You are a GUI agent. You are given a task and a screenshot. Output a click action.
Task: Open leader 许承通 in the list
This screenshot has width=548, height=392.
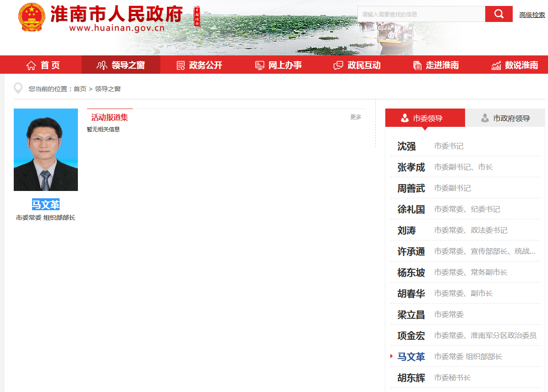click(411, 251)
